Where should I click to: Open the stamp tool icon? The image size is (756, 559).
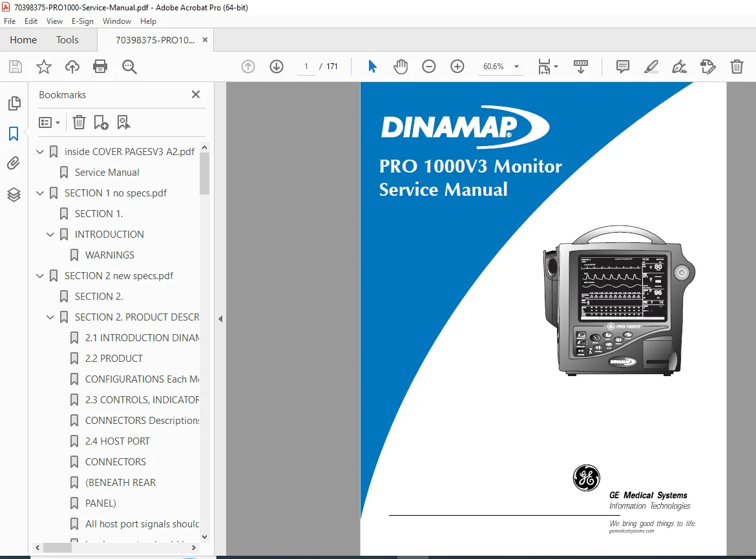point(708,67)
